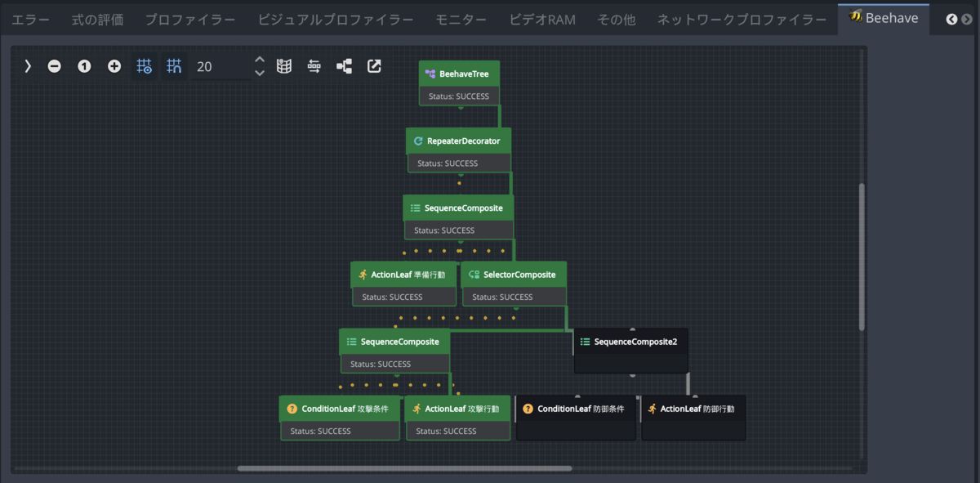Click the SequenceComposite2 node icon
This screenshot has width=980, height=483.
click(x=585, y=342)
